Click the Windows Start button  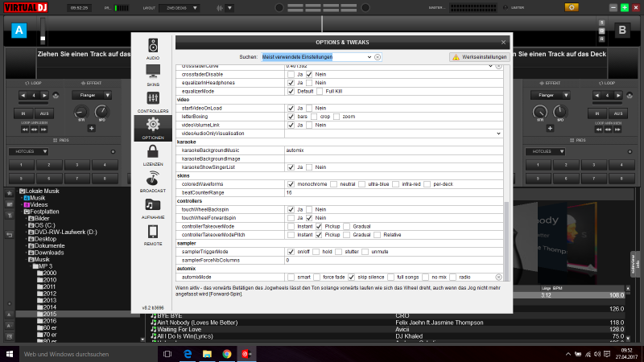pyautogui.click(x=10, y=354)
